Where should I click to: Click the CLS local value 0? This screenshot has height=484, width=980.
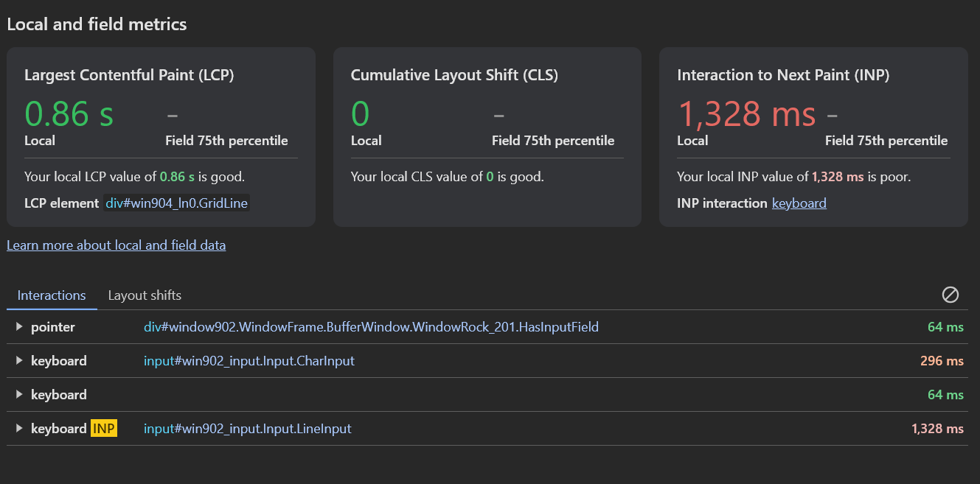[x=360, y=113]
